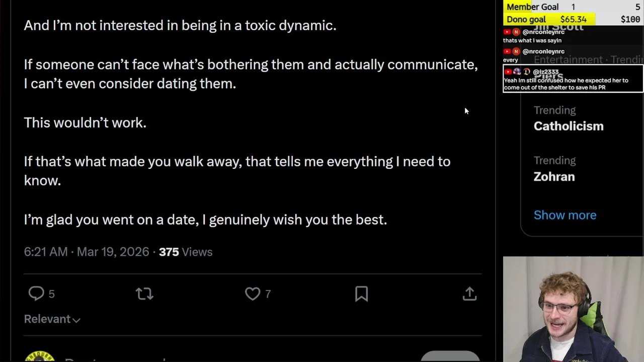
Task: Click the reply speech bubble icon
Action: coord(36,294)
